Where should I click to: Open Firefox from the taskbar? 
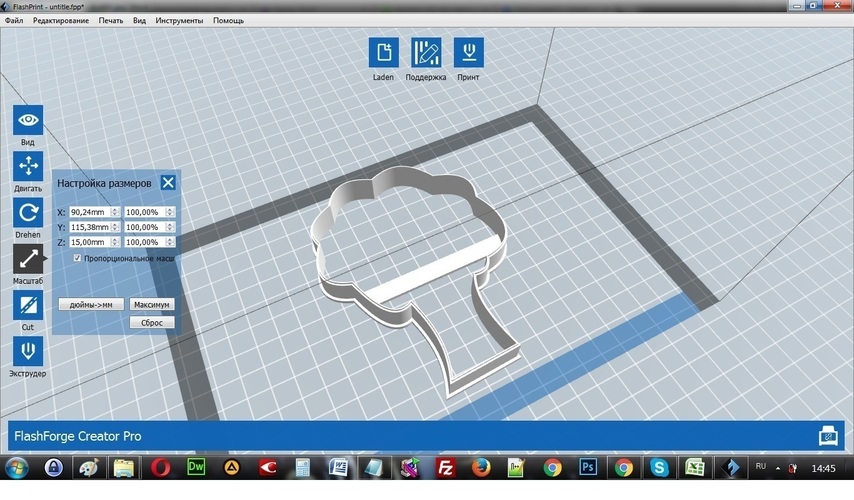click(481, 467)
